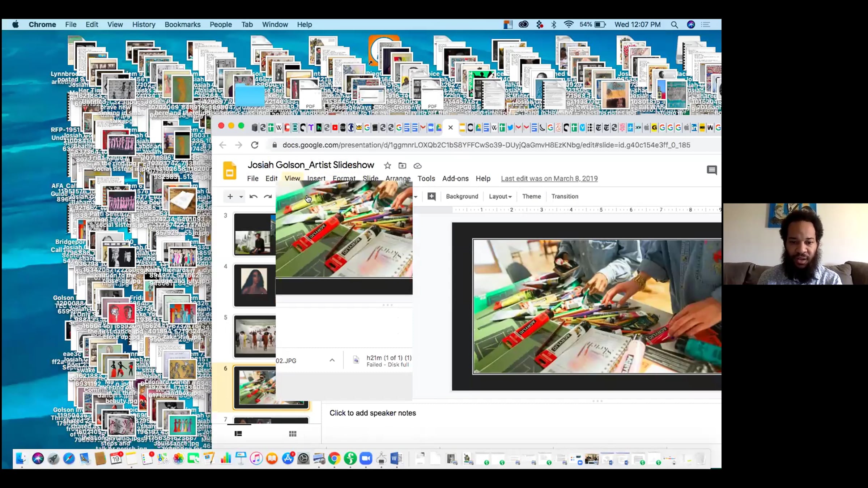
Task: Open System Preferences from the Dock
Action: (x=303, y=459)
